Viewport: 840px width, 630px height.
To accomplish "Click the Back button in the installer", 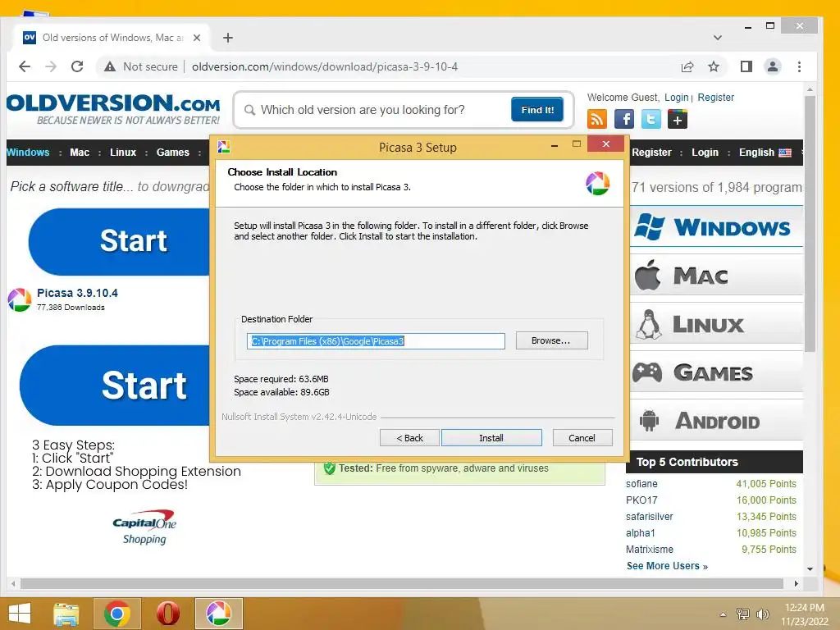I will 409,438.
